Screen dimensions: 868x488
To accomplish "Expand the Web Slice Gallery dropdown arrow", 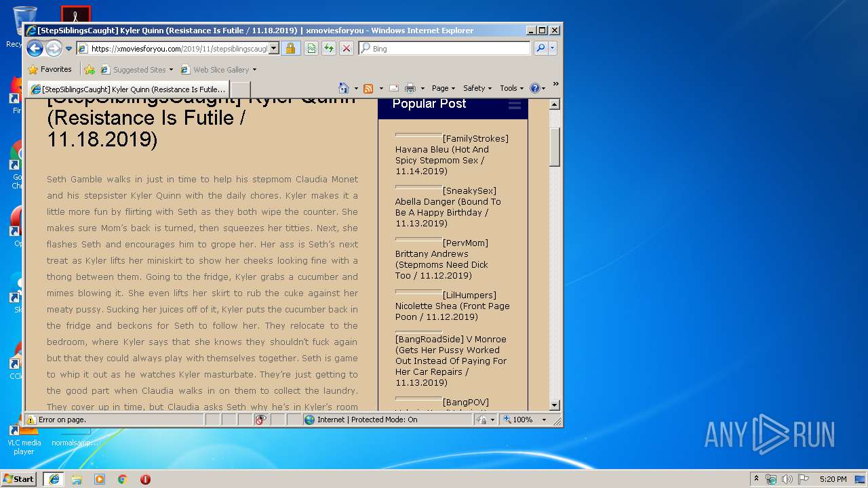I will 255,70.
